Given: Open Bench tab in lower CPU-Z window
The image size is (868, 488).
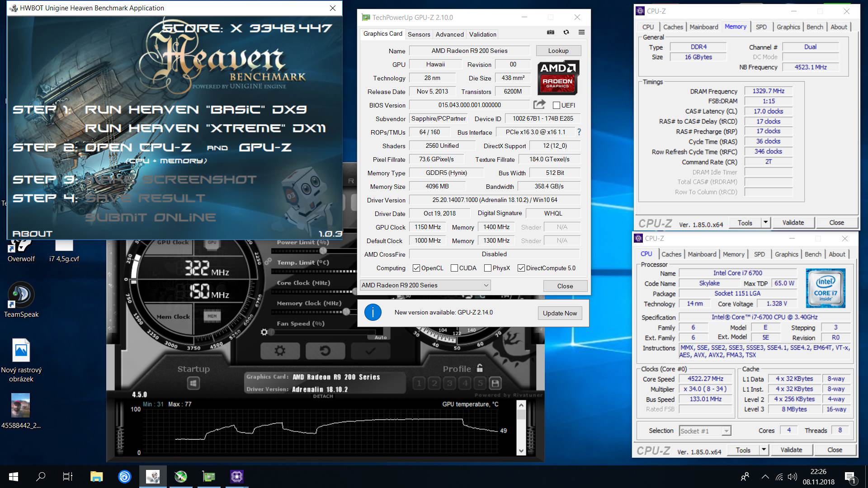Looking at the screenshot, I should click(813, 254).
